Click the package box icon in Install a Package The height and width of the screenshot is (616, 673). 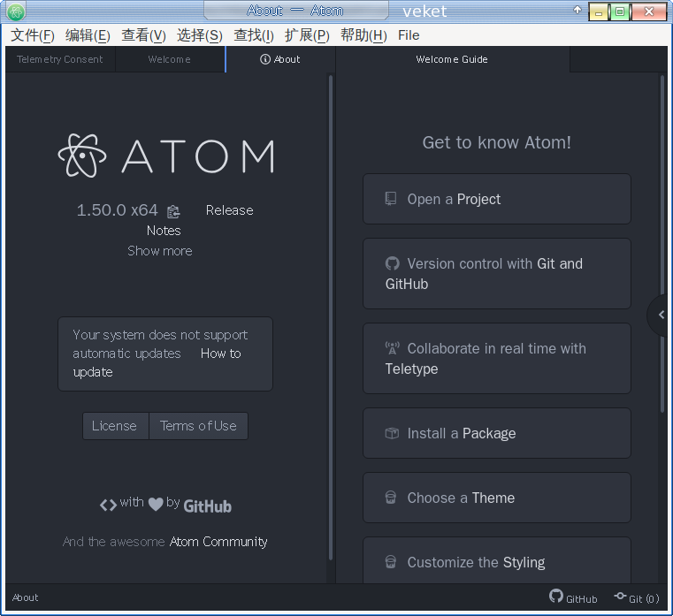click(392, 433)
